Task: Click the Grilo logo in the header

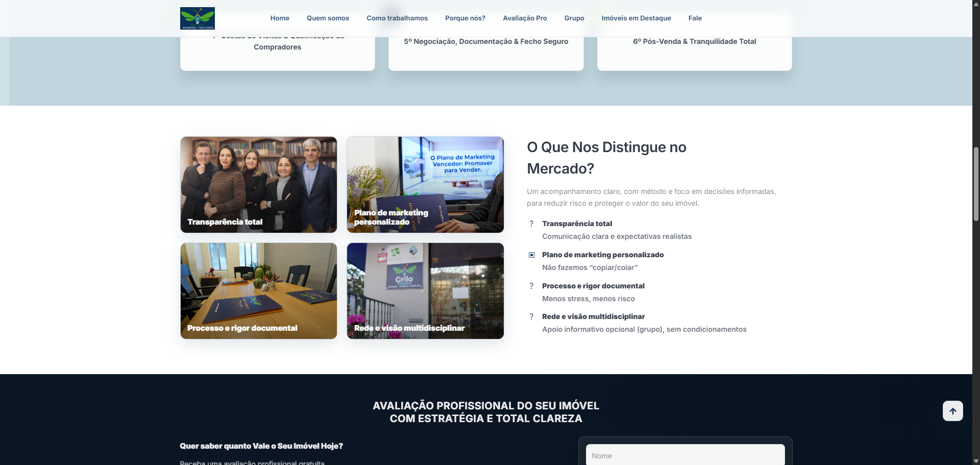Action: (197, 18)
